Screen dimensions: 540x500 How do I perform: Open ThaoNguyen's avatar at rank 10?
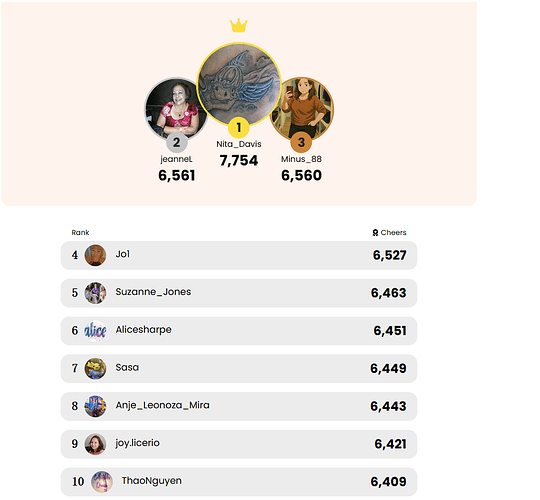point(102,482)
